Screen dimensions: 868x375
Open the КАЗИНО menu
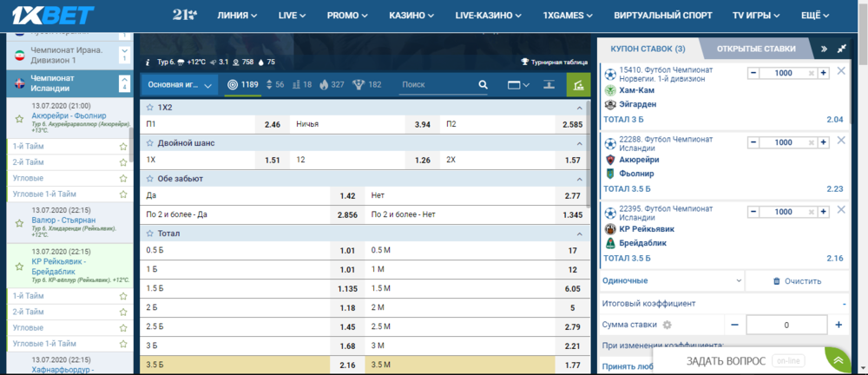click(413, 16)
